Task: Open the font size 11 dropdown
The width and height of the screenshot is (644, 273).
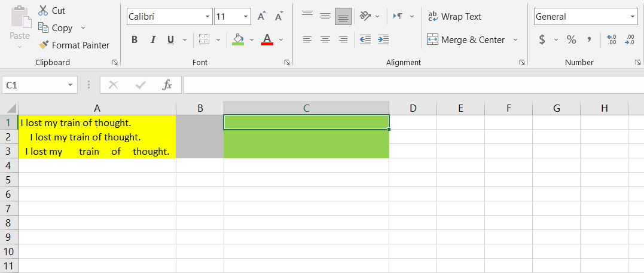Action: pyautogui.click(x=246, y=17)
